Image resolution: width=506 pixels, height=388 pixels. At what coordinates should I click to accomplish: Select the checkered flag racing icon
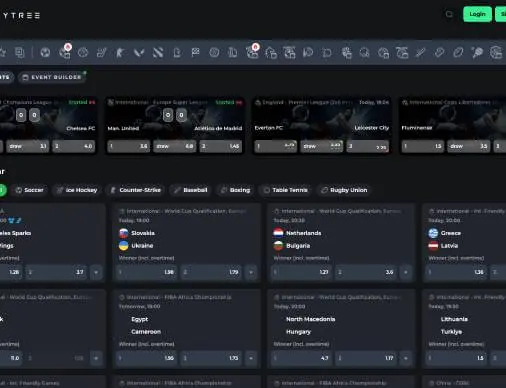195,52
